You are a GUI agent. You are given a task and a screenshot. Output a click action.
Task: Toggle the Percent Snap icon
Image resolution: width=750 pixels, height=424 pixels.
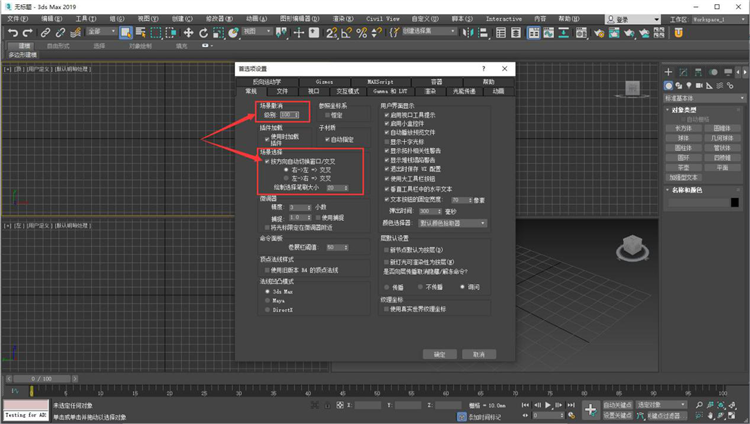tap(362, 33)
